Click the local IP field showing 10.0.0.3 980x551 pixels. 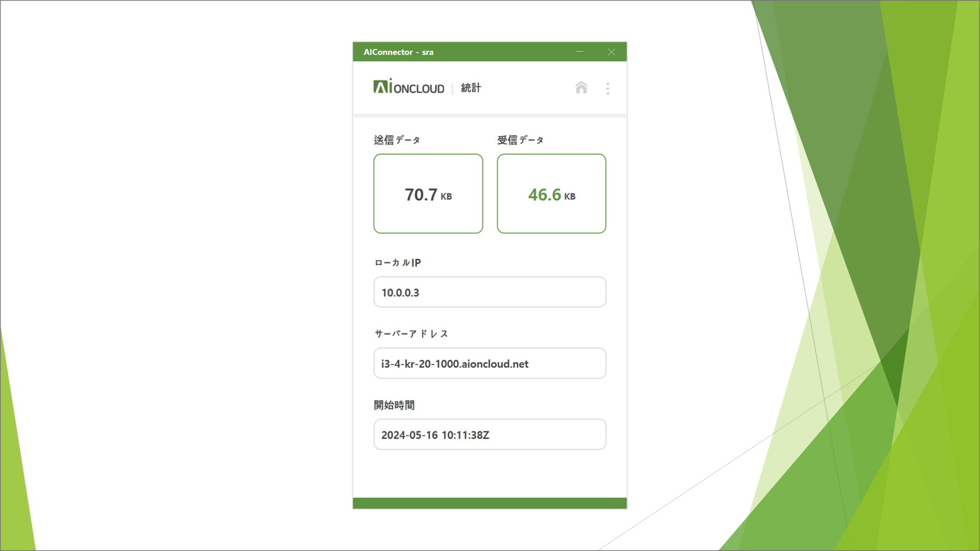tap(489, 292)
